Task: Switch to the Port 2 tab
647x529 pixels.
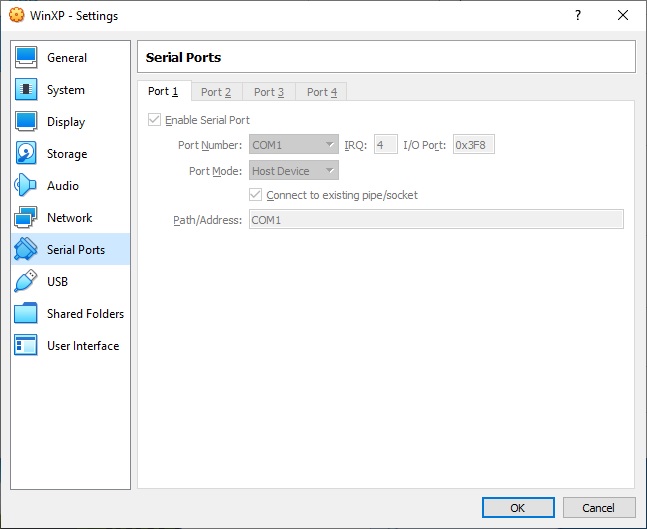Action: 216,92
